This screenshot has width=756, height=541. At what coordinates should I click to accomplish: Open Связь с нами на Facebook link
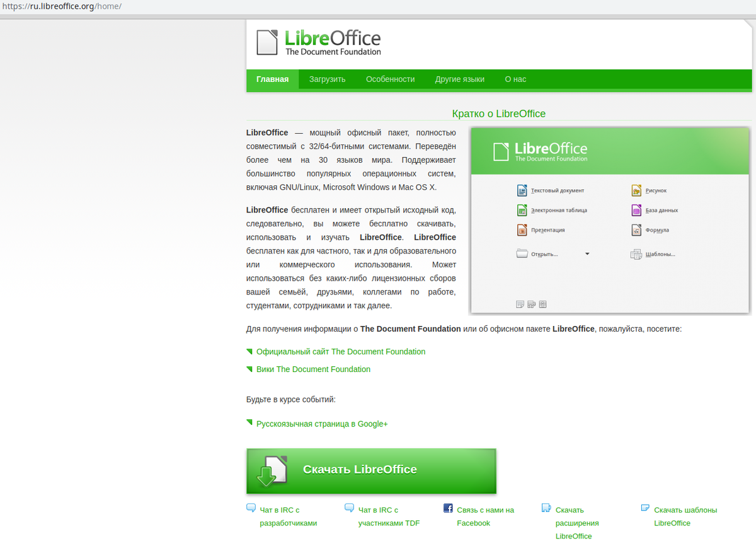[485, 516]
